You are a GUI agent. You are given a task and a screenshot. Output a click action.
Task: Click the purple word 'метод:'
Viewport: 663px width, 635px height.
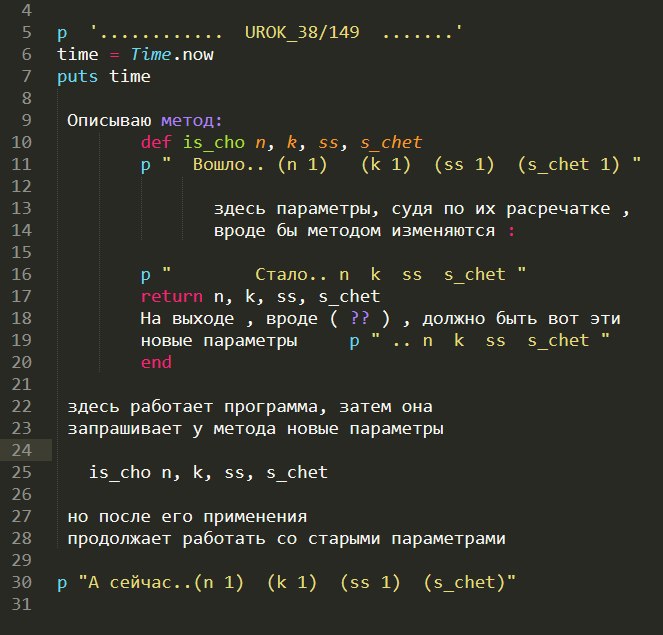(x=192, y=121)
